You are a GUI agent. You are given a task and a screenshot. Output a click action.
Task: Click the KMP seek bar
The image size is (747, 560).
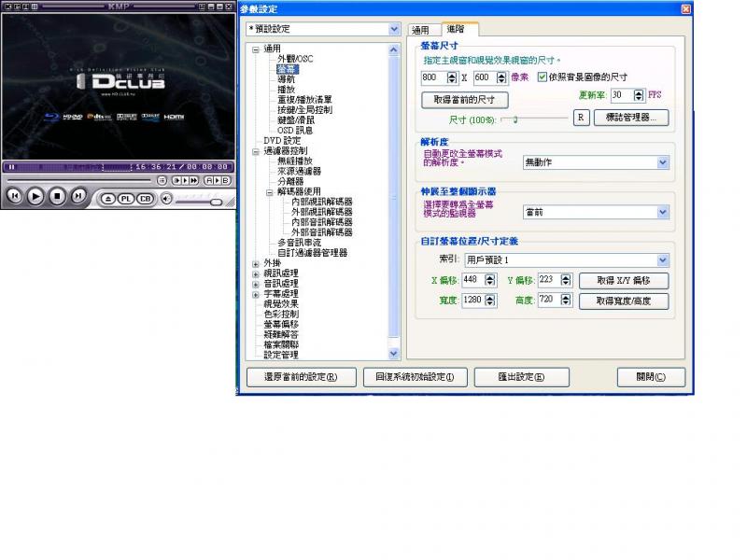(x=78, y=180)
